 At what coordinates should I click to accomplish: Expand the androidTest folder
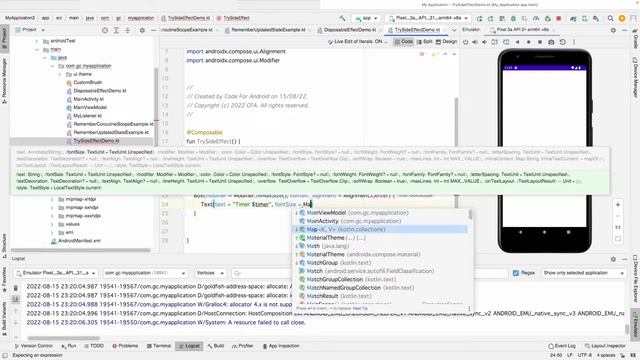(37, 41)
